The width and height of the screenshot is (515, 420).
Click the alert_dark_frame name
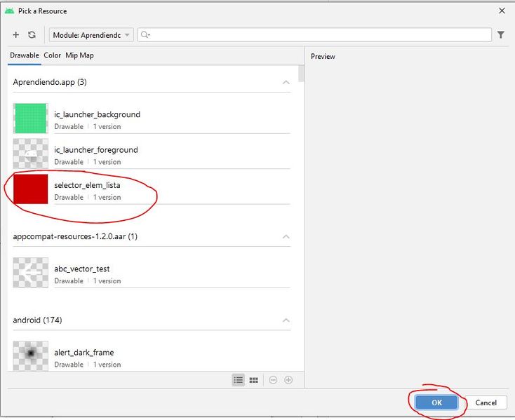(x=84, y=353)
